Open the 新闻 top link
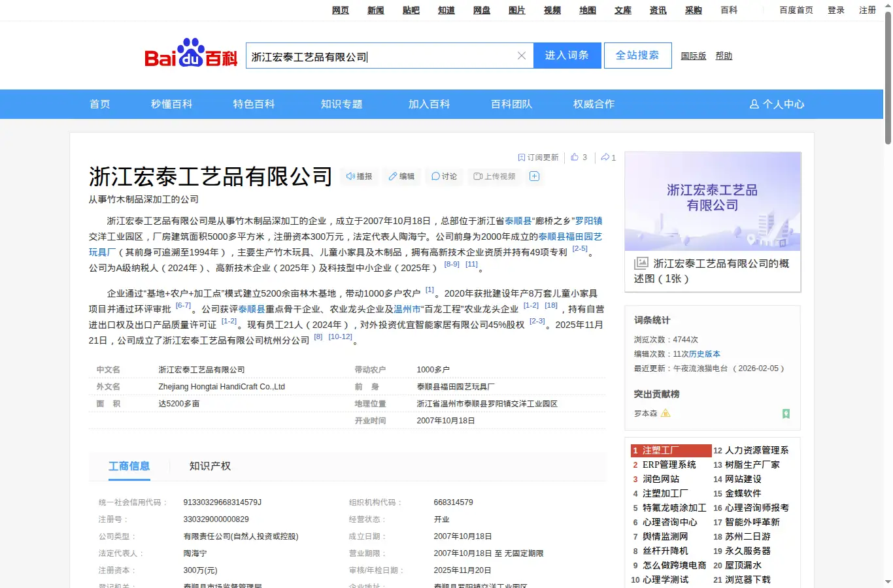 tap(376, 10)
